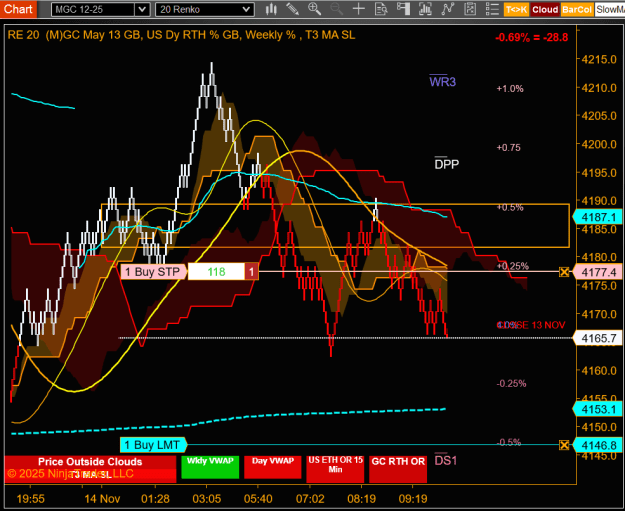
Task: Open the data box document icon
Action: [381, 9]
